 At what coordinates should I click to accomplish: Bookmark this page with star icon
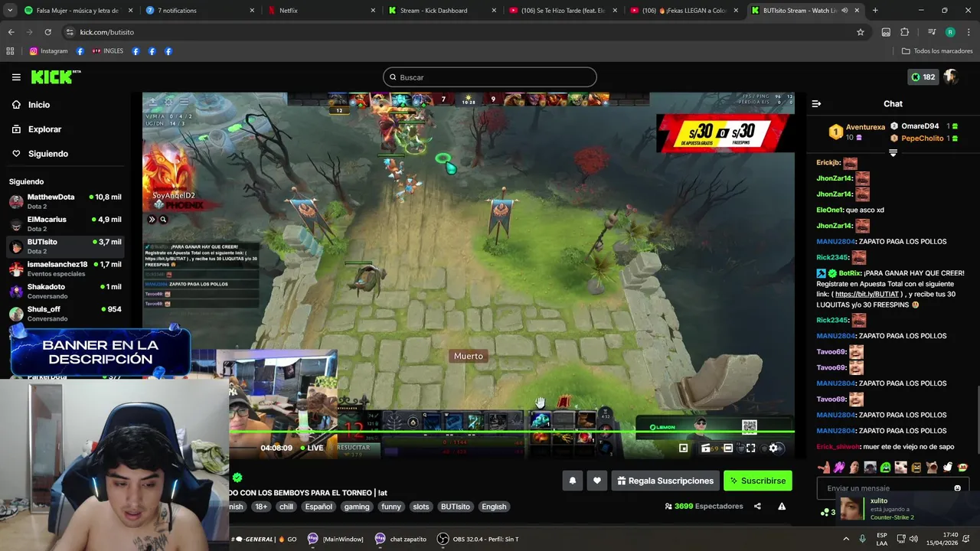click(861, 32)
